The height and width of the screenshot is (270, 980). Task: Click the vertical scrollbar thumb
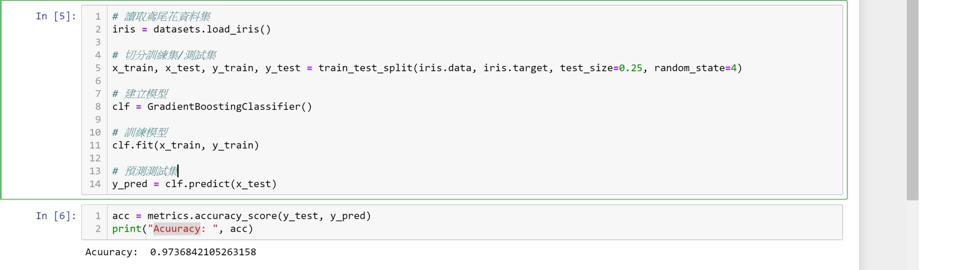click(913, 100)
